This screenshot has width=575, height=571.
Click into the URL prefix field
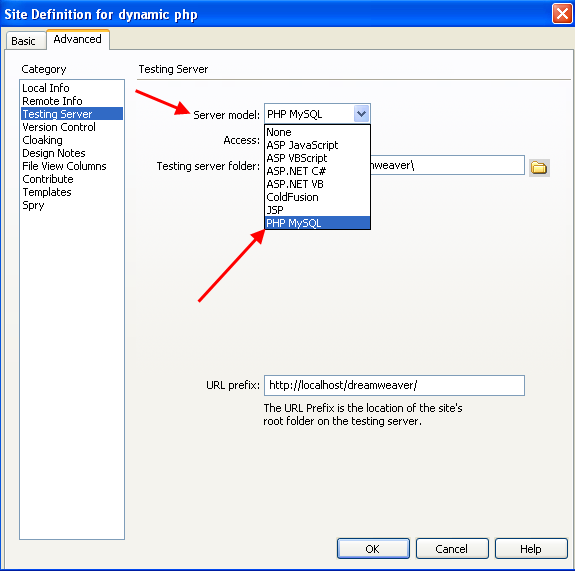coord(394,385)
